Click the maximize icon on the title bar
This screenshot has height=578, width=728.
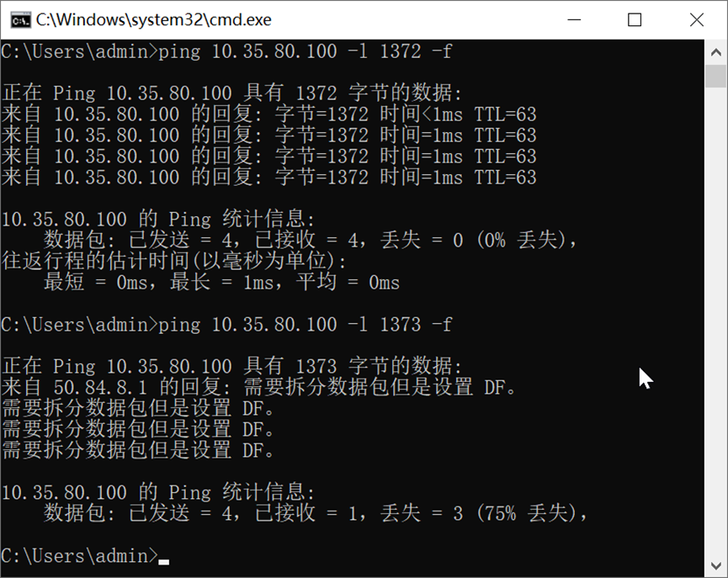tap(635, 19)
